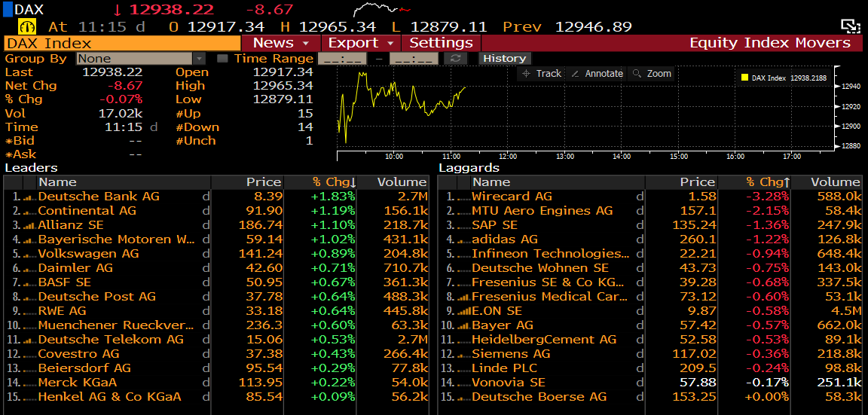Viewport: 868px width, 415px height.
Task: Select the Bayerische Motoren W... row name
Action: coord(116,240)
